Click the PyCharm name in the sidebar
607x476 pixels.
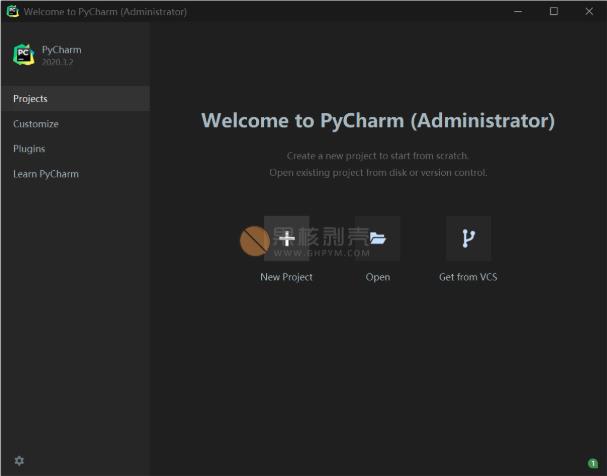(62, 50)
